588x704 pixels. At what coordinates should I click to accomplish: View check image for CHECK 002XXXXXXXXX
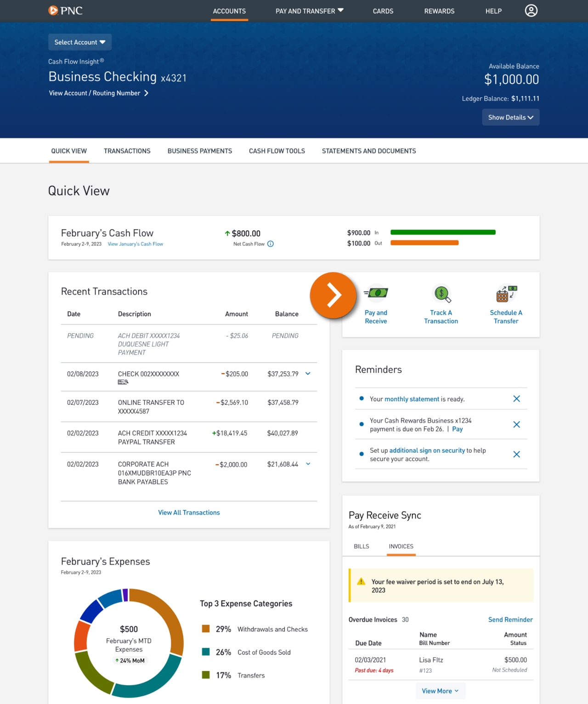click(123, 382)
